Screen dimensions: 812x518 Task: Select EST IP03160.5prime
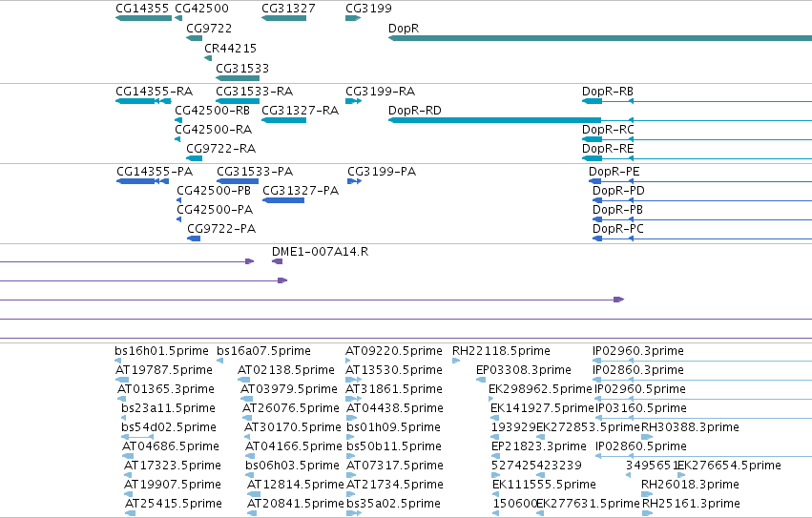[x=704, y=418]
